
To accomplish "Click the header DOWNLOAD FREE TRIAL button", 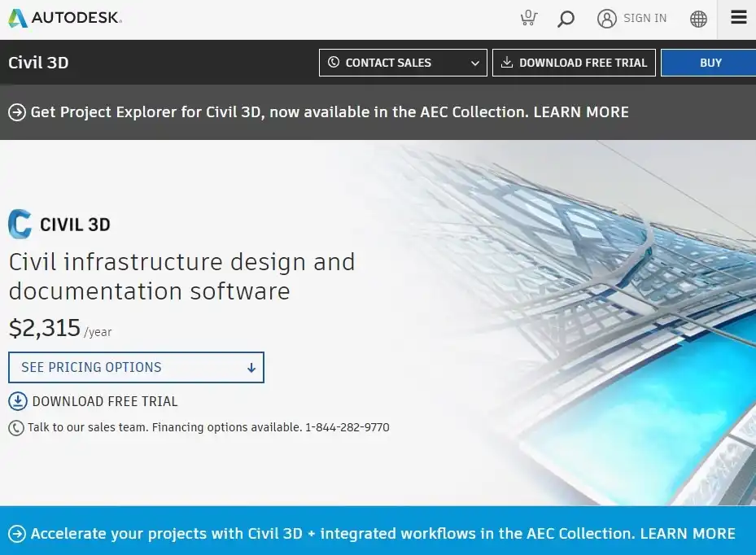I will 574,63.
